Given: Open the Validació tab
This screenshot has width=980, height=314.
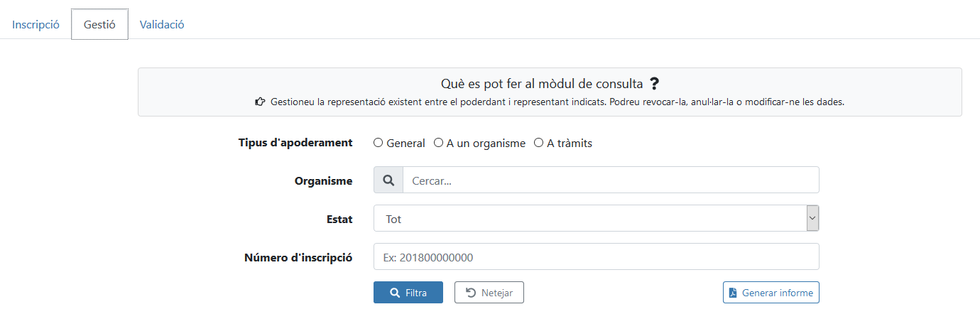Looking at the screenshot, I should coord(162,24).
